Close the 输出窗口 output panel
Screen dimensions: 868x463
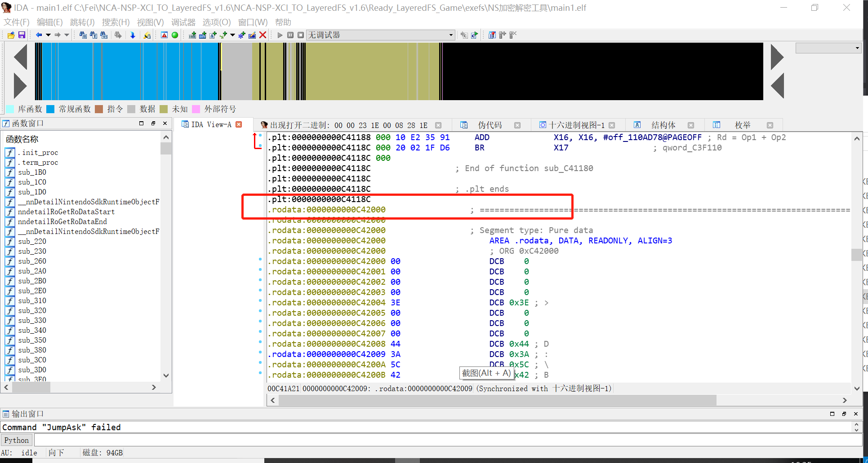click(x=856, y=414)
